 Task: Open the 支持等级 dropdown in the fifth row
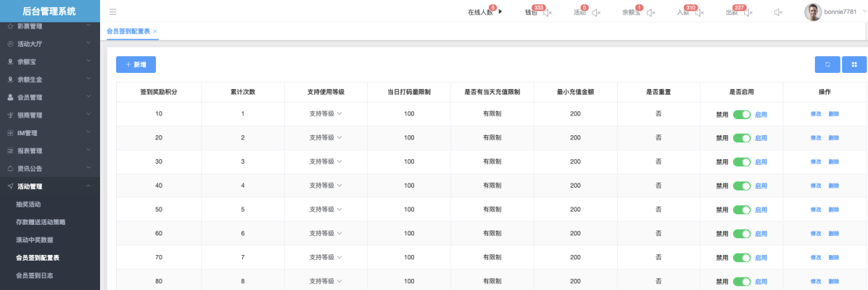(x=325, y=209)
